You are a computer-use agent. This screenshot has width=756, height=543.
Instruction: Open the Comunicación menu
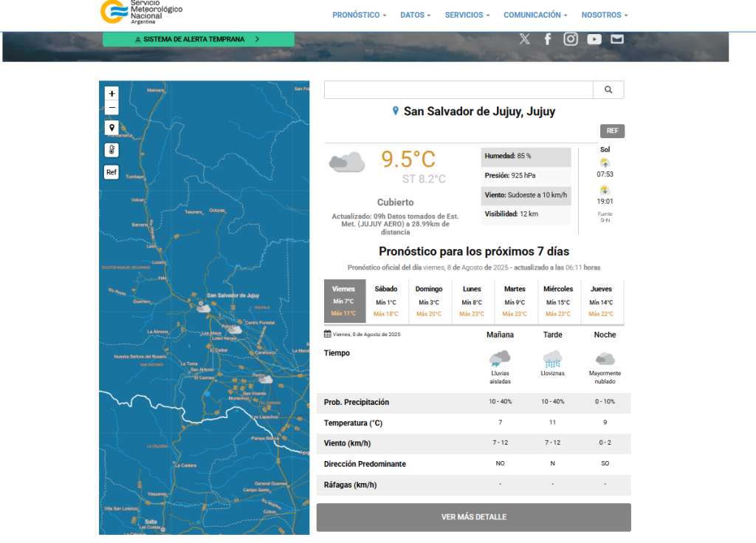click(x=535, y=15)
